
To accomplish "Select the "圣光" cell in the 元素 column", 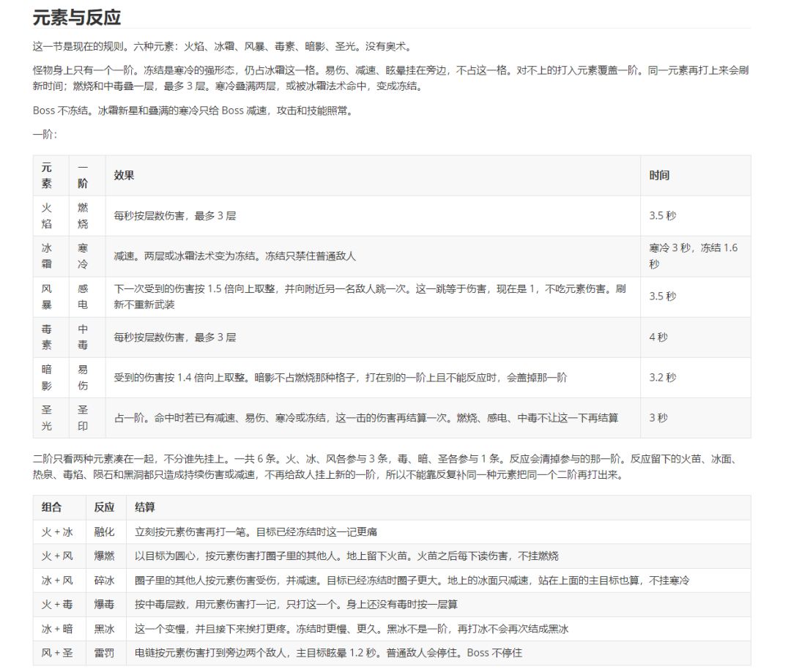I will tap(51, 418).
